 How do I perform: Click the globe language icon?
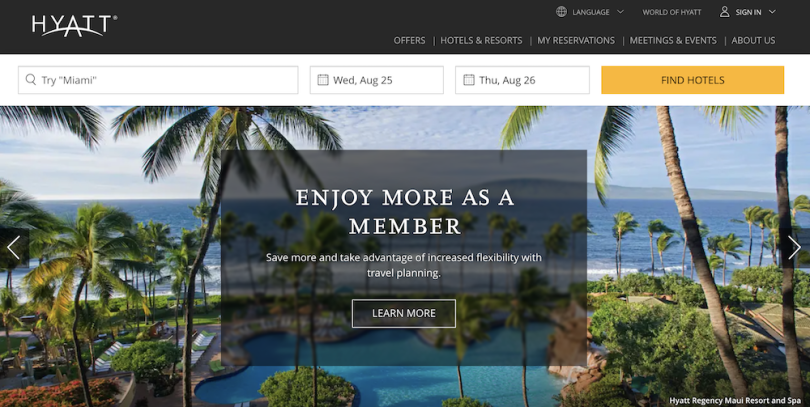pyautogui.click(x=561, y=12)
